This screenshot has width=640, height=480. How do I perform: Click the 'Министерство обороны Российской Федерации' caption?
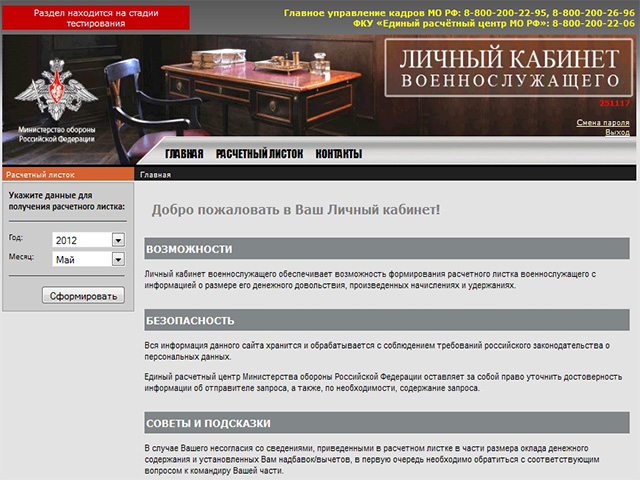(57, 134)
